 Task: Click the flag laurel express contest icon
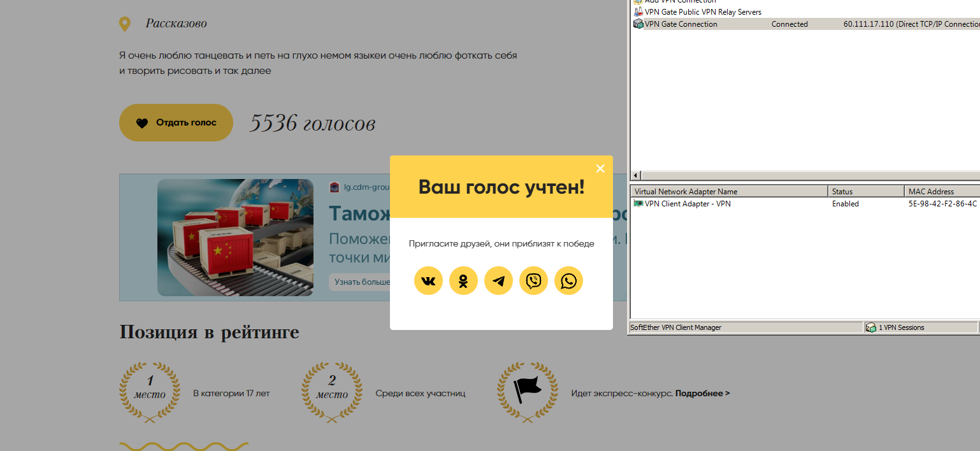tap(526, 392)
